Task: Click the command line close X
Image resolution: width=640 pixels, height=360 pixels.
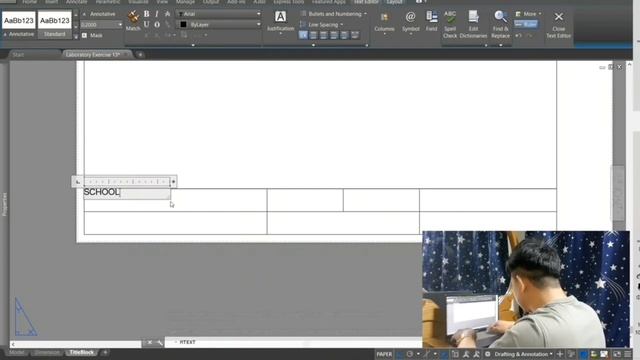Action: [150, 342]
